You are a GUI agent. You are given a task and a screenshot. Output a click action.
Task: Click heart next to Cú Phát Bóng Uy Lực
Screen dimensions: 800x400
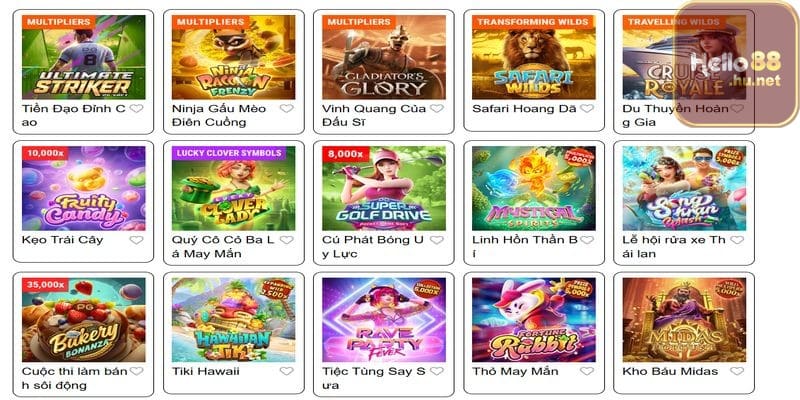pos(437,240)
